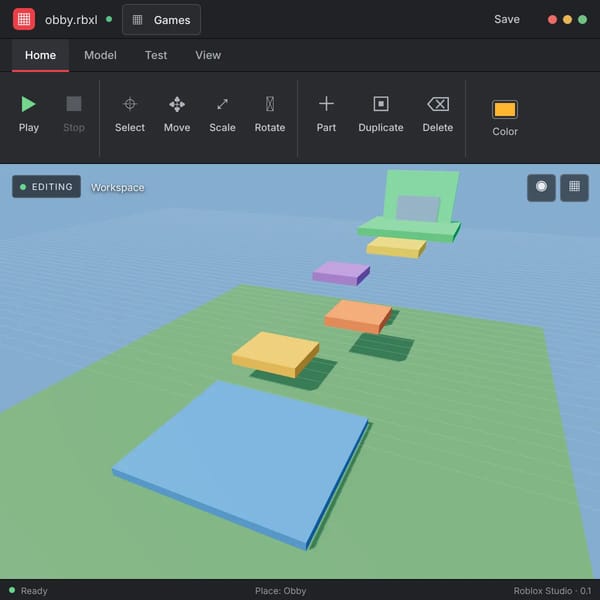This screenshot has height=600, width=600.
Task: Click the Games button in title bar
Action: coord(161,20)
